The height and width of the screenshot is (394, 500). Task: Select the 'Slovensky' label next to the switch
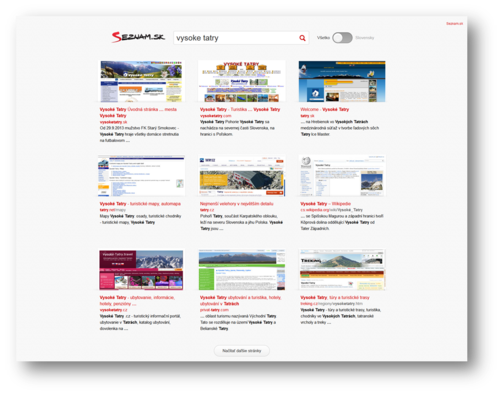tap(365, 38)
